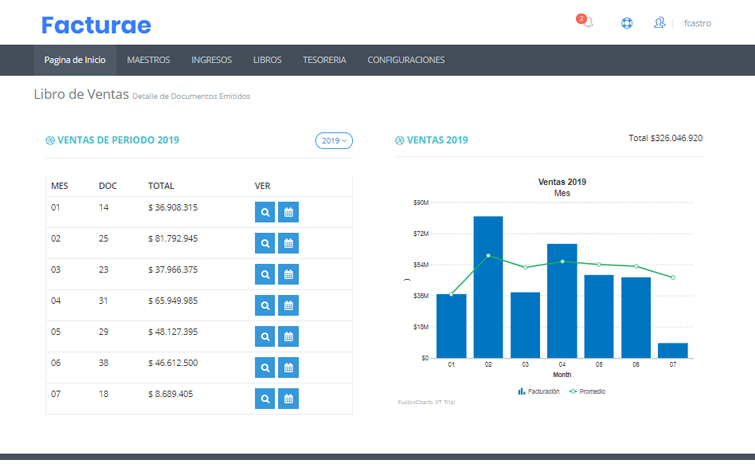This screenshot has width=755, height=470.
Task: Open calendar for month 06
Action: pyautogui.click(x=288, y=367)
